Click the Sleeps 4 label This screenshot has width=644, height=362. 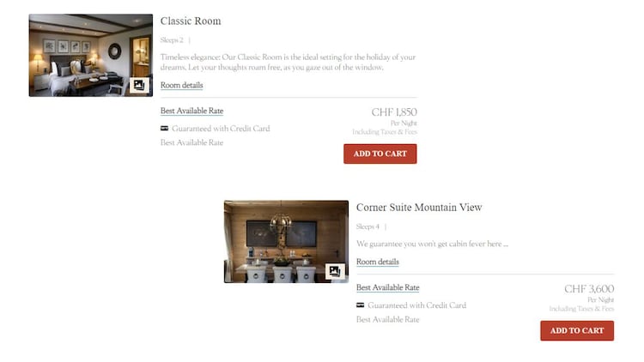pyautogui.click(x=368, y=226)
